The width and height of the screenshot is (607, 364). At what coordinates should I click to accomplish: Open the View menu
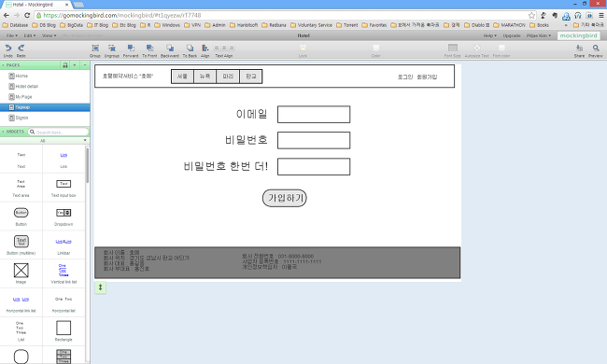49,35
